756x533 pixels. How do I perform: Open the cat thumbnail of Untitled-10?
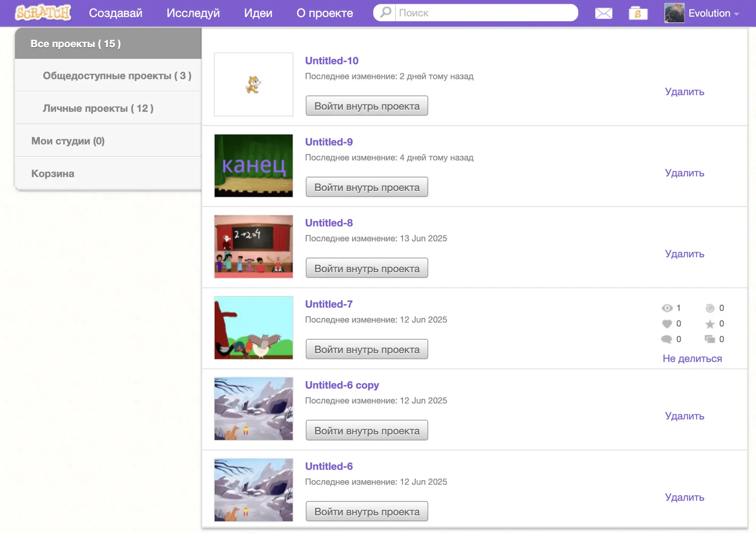[254, 84]
